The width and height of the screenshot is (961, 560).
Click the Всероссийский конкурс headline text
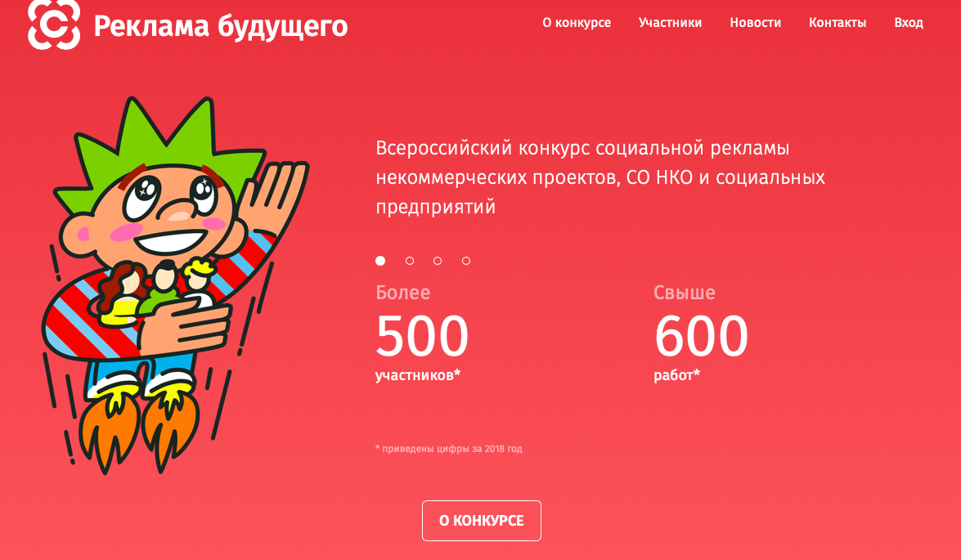tap(600, 177)
